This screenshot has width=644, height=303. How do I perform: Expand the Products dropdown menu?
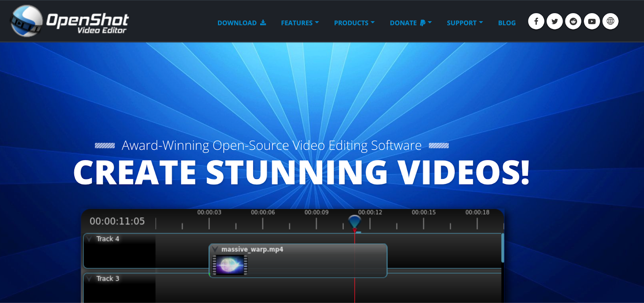pyautogui.click(x=354, y=23)
